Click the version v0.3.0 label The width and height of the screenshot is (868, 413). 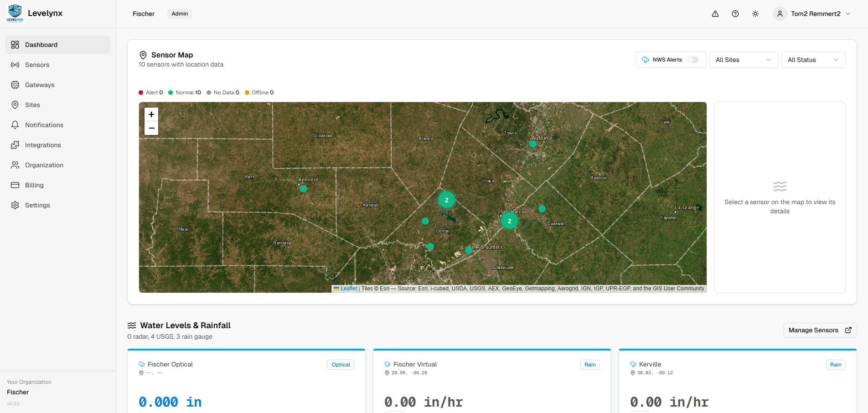point(13,403)
